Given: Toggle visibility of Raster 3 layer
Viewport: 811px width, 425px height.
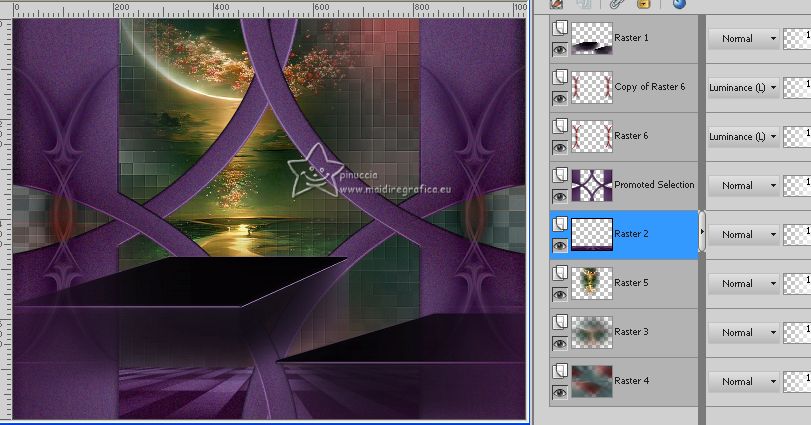Looking at the screenshot, I should tap(560, 344).
